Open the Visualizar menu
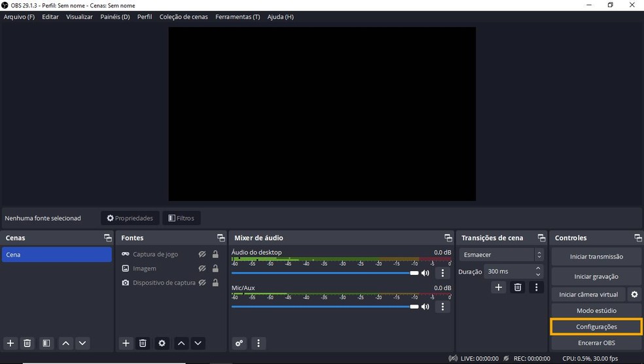Screen dimensions: 644x364 tap(79, 17)
